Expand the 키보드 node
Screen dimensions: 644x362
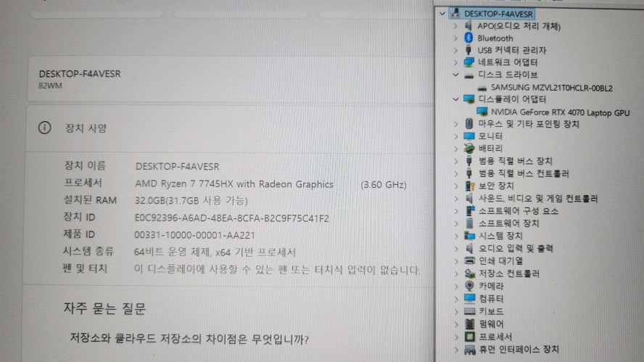(x=456, y=311)
